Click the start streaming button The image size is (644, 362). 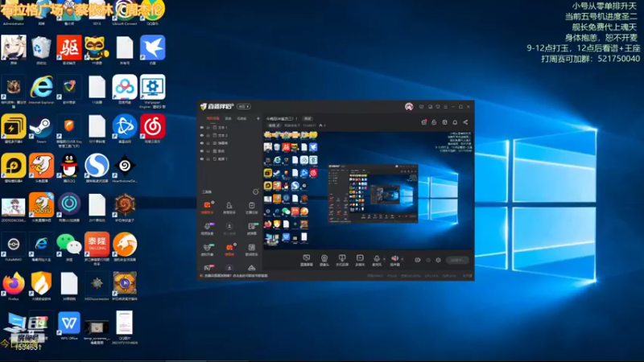(x=457, y=260)
